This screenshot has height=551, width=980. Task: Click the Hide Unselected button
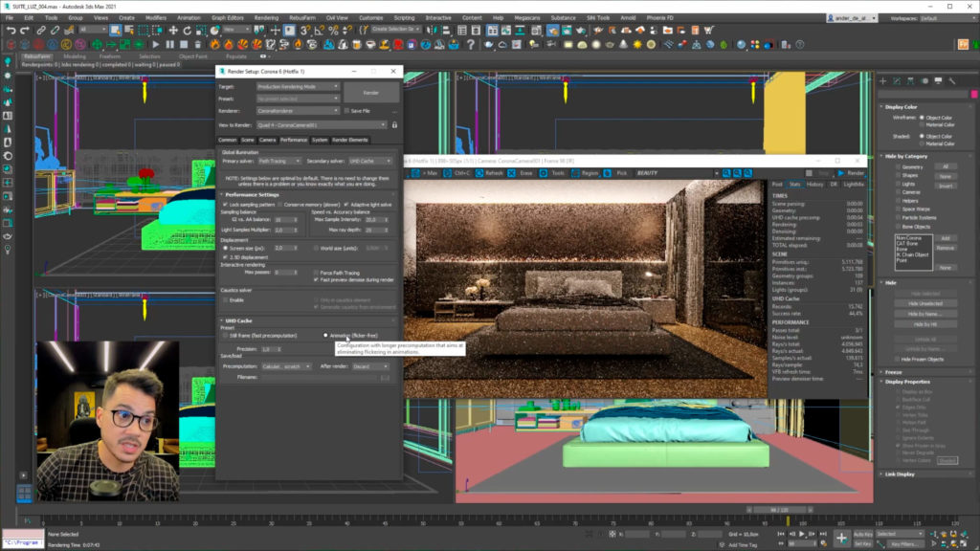[x=924, y=303]
